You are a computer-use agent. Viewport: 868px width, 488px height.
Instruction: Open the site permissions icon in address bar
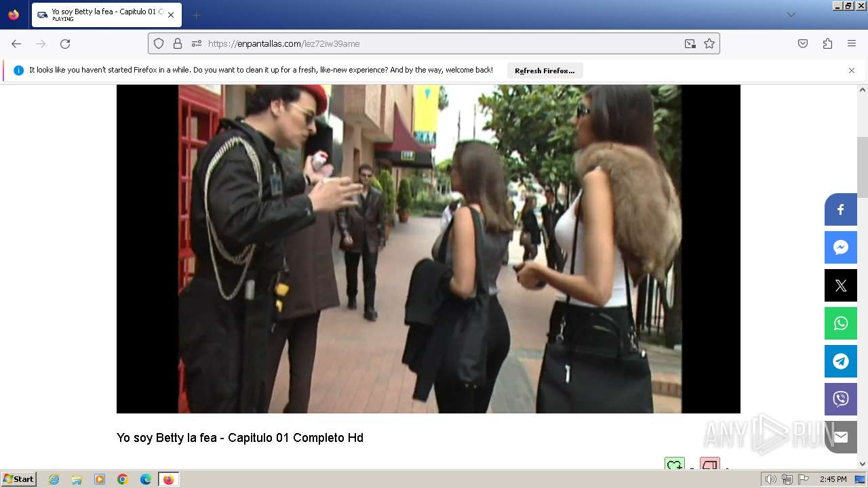(197, 43)
